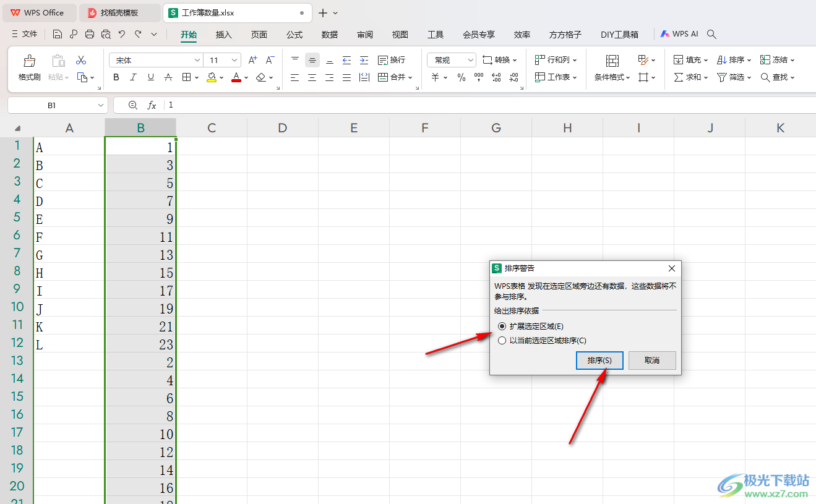The height and width of the screenshot is (504, 816).
Task: Click the Print icon in quick access toolbar
Action: click(x=90, y=34)
